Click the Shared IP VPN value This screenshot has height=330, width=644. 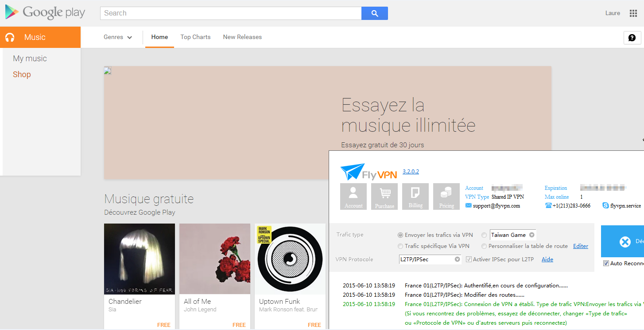coord(508,197)
